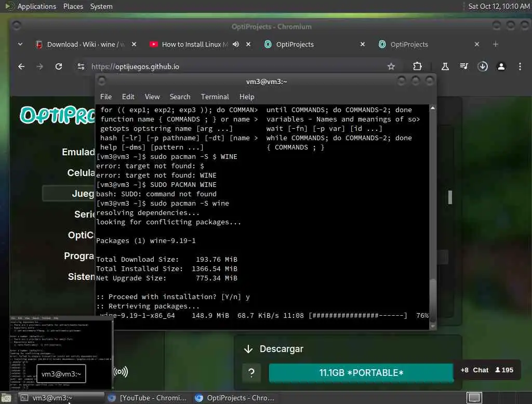Open the OptiC sidebar link
The width and height of the screenshot is (532, 404).
pos(82,235)
